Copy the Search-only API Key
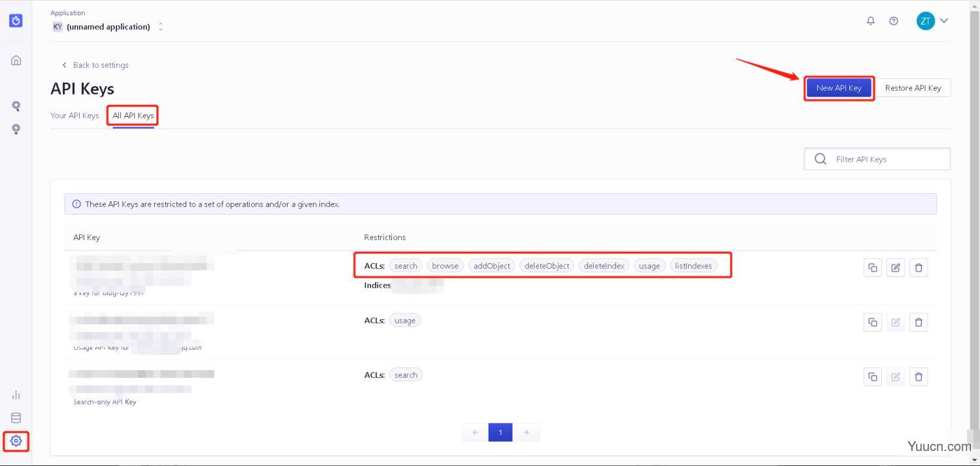 click(873, 377)
